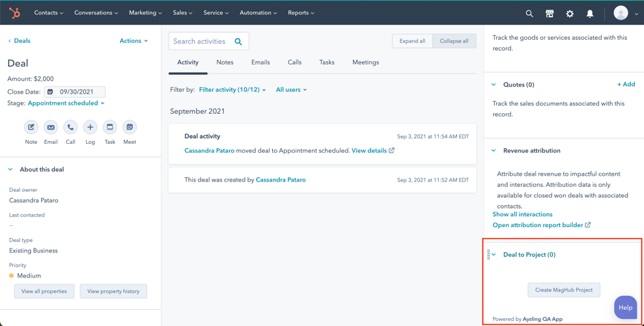Image resolution: width=644 pixels, height=326 pixels.
Task: Click the Call phone icon
Action: (70, 128)
